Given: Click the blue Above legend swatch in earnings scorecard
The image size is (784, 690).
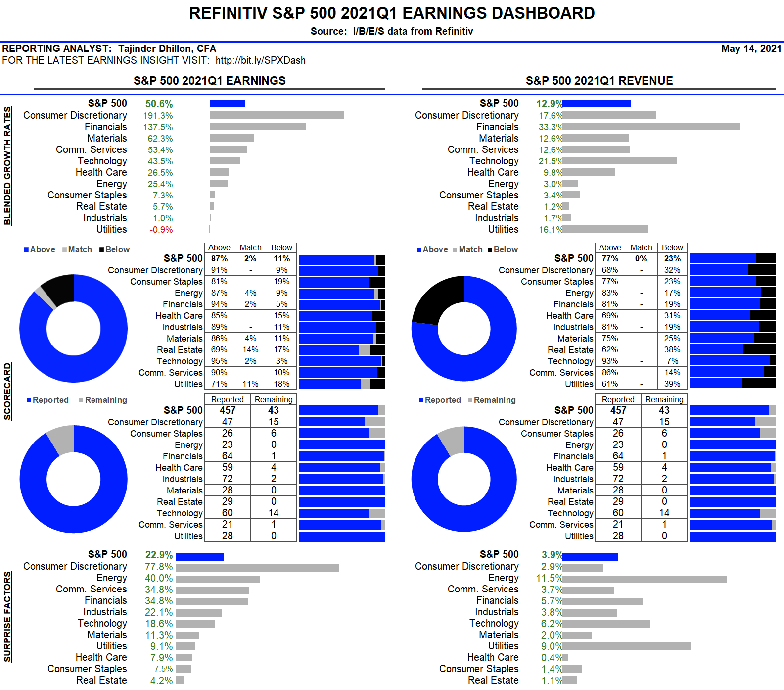Looking at the screenshot, I should [26, 250].
